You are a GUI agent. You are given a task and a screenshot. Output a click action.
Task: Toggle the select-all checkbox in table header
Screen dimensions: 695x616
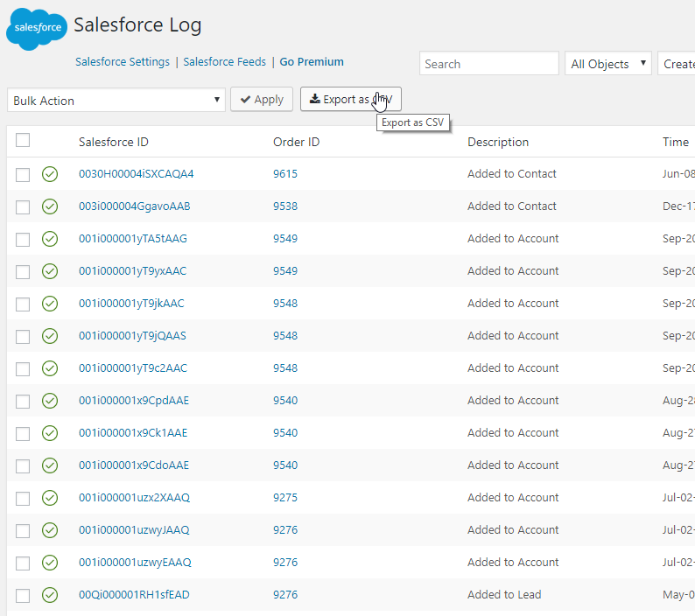[23, 140]
